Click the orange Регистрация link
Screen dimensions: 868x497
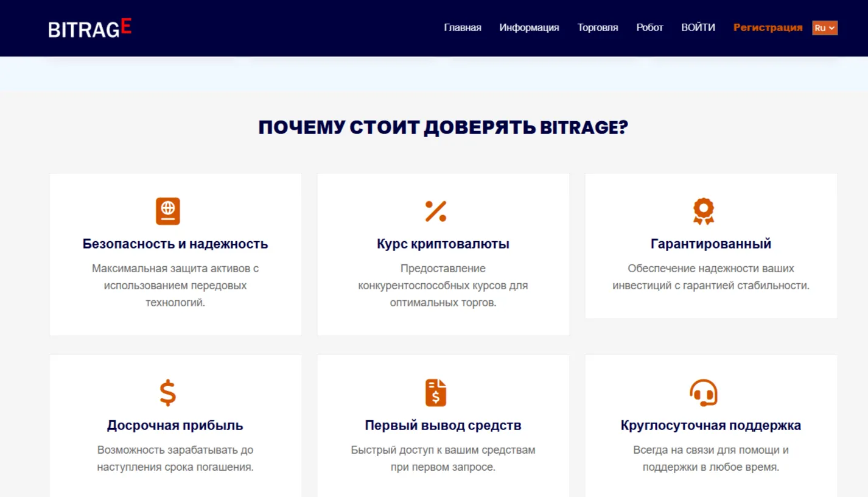click(x=768, y=28)
